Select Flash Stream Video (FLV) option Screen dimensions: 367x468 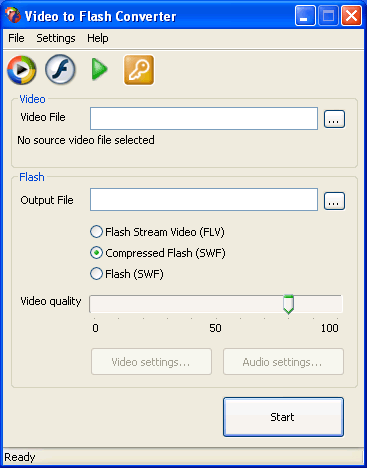tap(157, 232)
